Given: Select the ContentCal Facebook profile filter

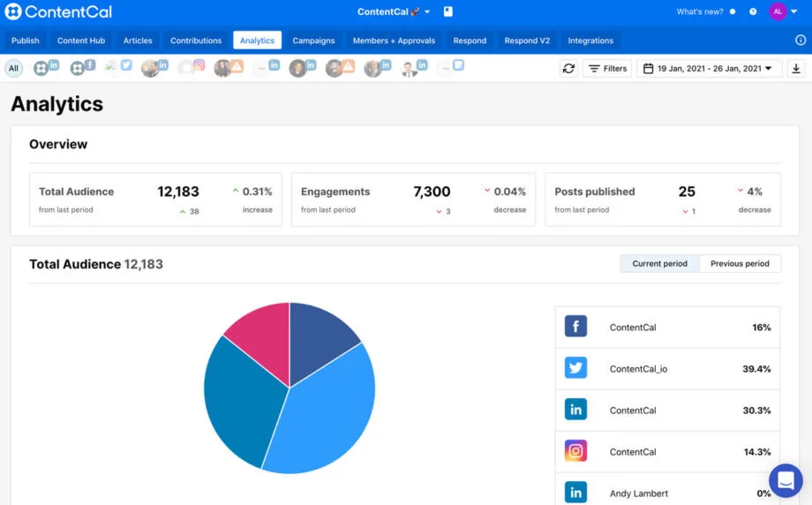Looking at the screenshot, I should point(82,67).
